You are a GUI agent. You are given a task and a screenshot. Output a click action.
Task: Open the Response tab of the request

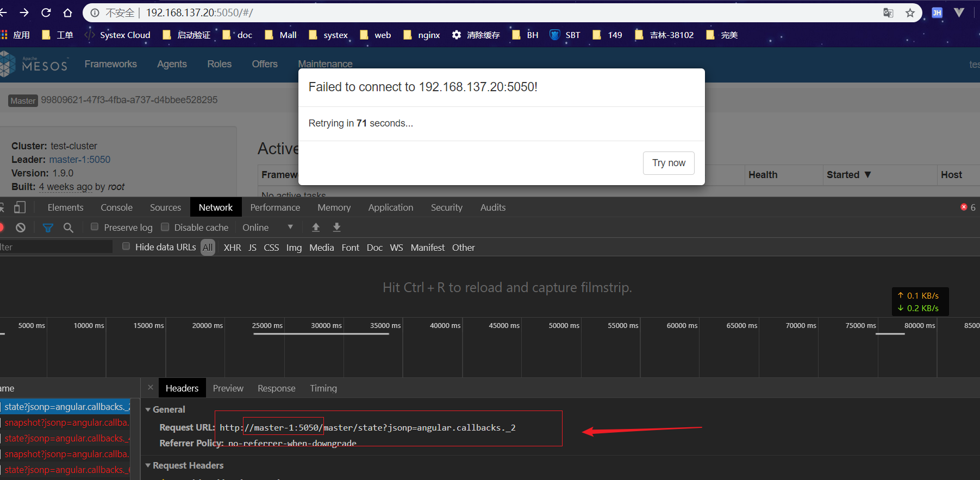[x=277, y=388]
